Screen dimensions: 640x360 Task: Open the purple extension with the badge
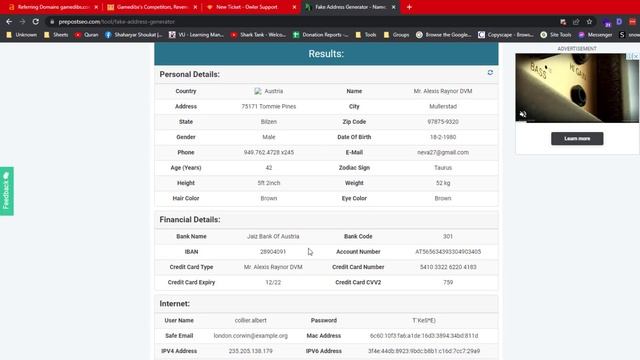[x=607, y=22]
